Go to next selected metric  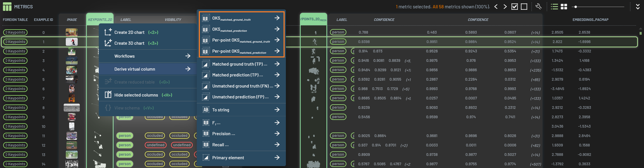point(505,7)
